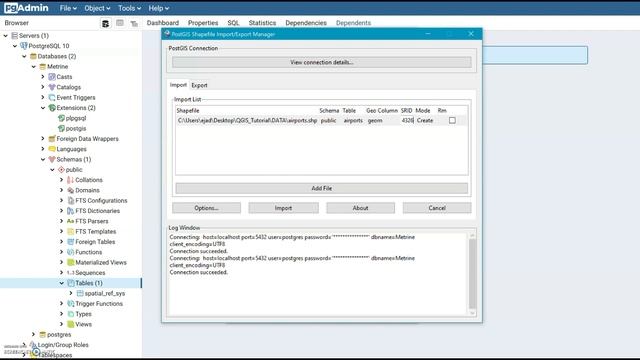Click the Languages node icon
Screen dimensions: 640x360
click(x=52, y=149)
